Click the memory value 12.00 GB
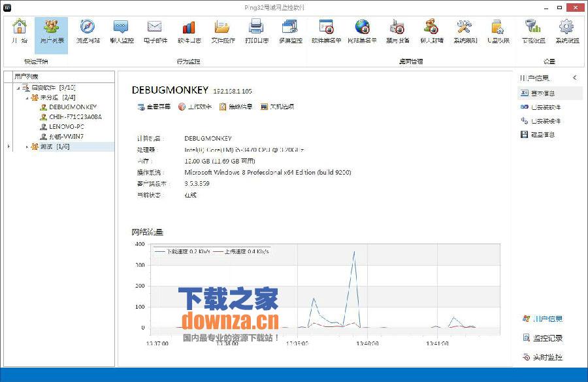Image resolution: width=588 pixels, height=382 pixels. coord(220,161)
